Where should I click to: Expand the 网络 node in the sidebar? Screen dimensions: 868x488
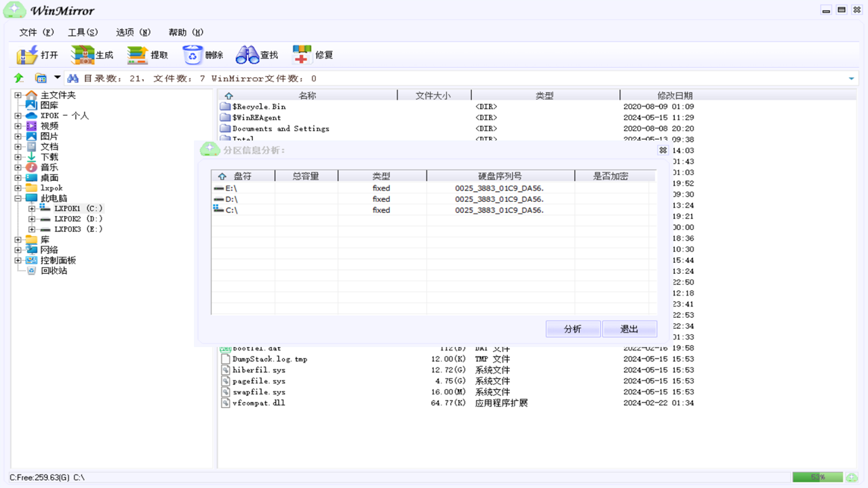(16, 249)
